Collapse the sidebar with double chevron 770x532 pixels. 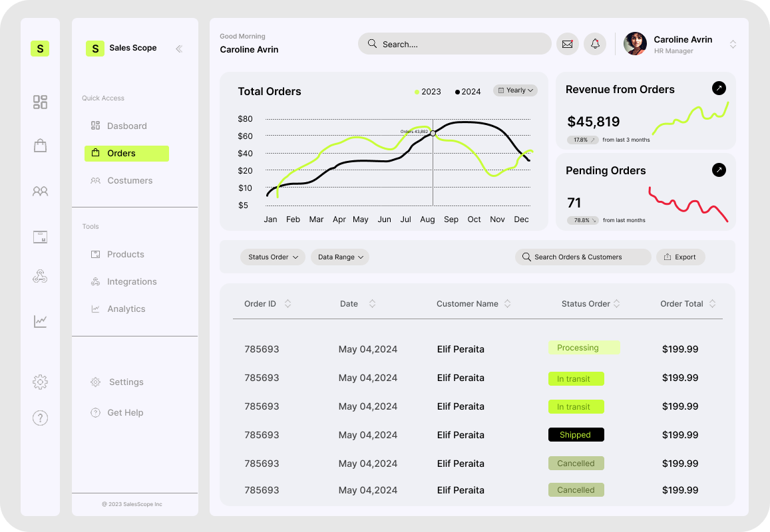coord(179,49)
